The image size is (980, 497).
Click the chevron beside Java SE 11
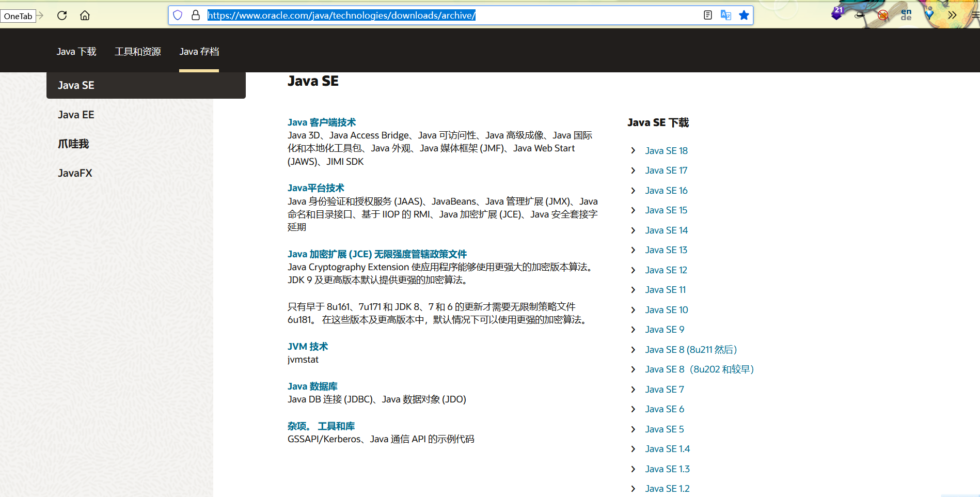633,290
